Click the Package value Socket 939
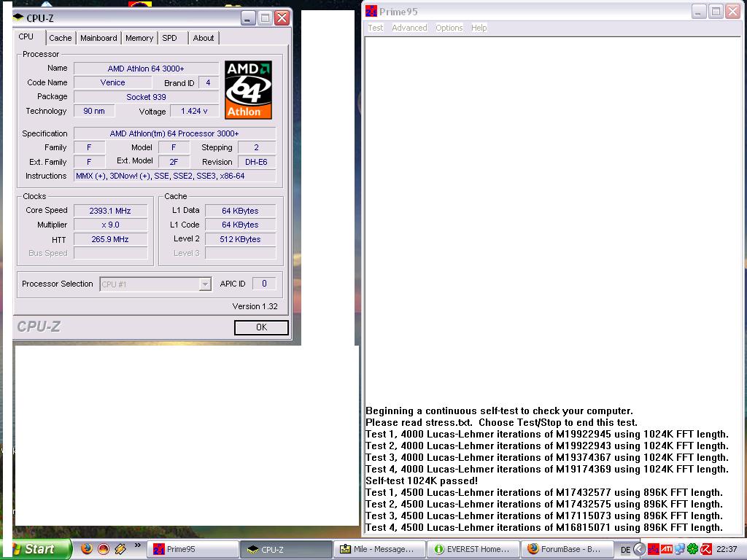The width and height of the screenshot is (747, 560). tap(146, 97)
